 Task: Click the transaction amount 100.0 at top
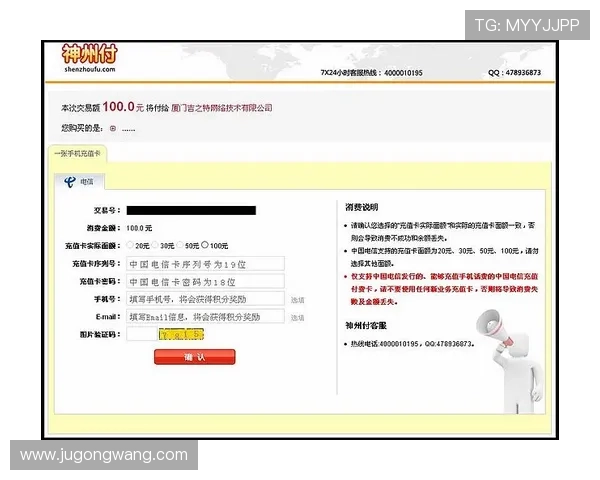118,106
